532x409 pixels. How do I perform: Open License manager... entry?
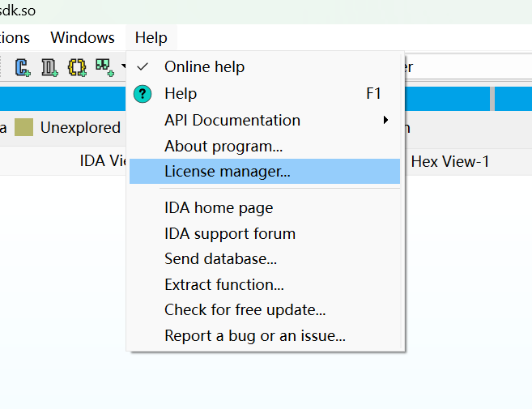click(x=265, y=172)
